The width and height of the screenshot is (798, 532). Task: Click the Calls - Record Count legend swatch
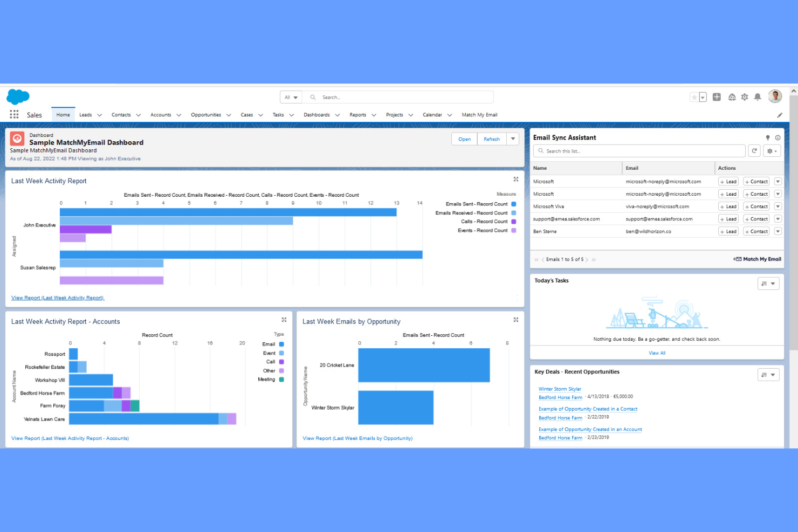coord(514,222)
